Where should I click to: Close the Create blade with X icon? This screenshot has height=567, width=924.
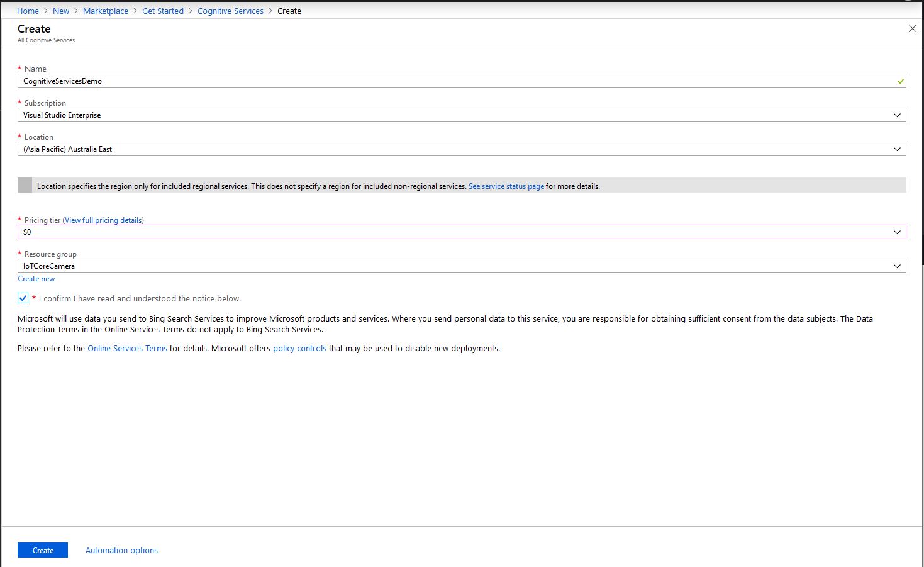(912, 29)
